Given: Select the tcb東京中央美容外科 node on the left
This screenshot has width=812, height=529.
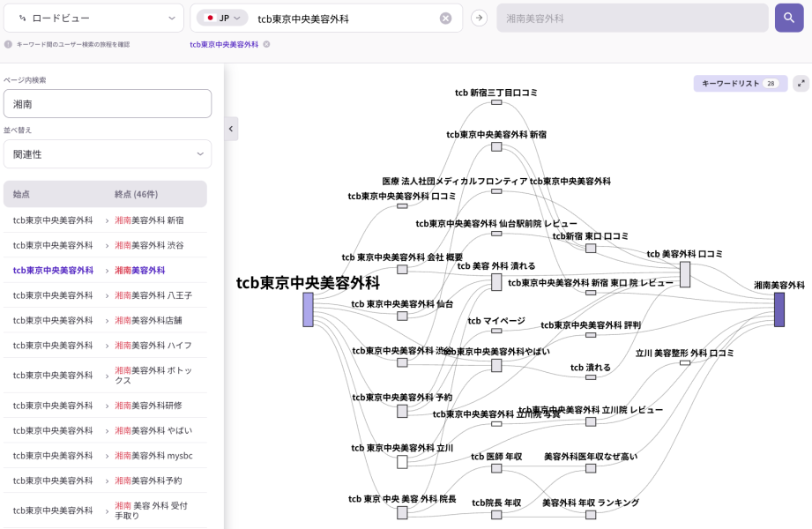Looking at the screenshot, I should 308,310.
